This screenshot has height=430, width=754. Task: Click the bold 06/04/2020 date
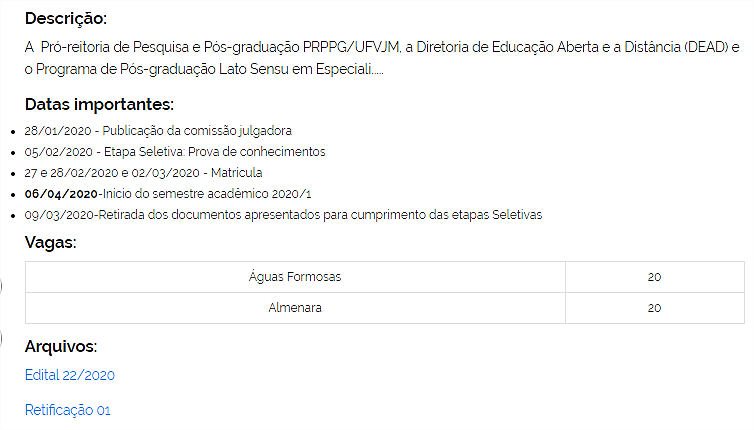tap(61, 194)
